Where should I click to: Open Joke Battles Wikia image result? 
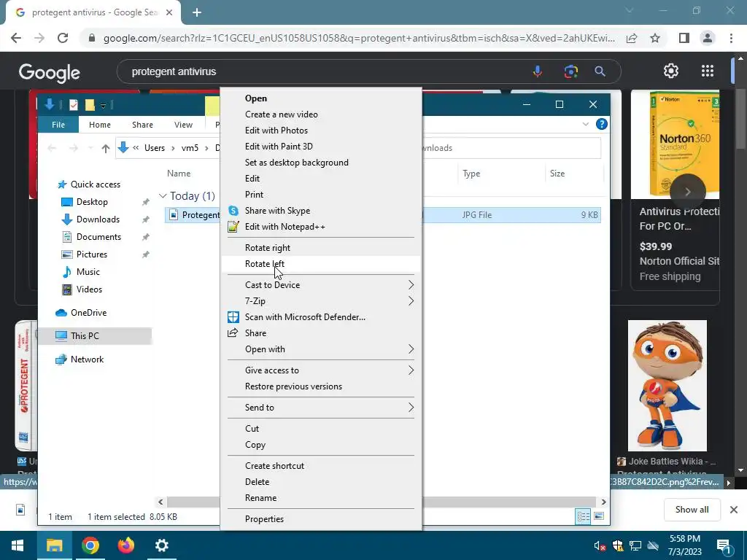pos(667,386)
